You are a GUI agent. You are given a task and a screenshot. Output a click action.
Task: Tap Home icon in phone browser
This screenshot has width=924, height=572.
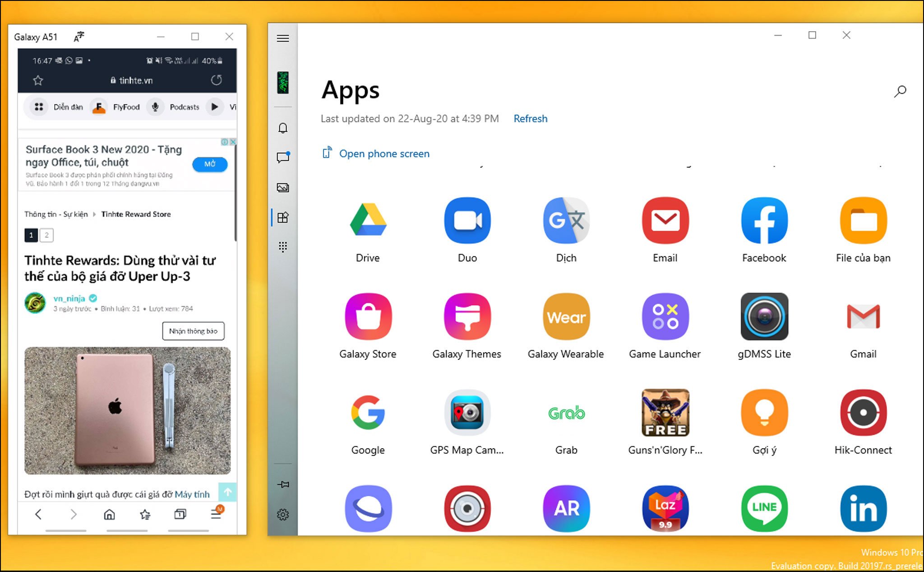coord(109,514)
